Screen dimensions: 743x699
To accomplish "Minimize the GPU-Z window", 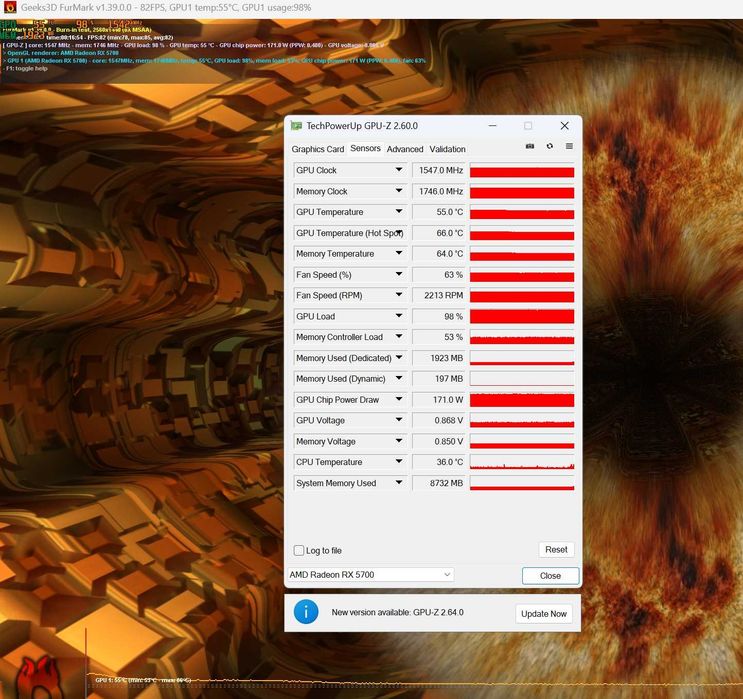I will 492,126.
